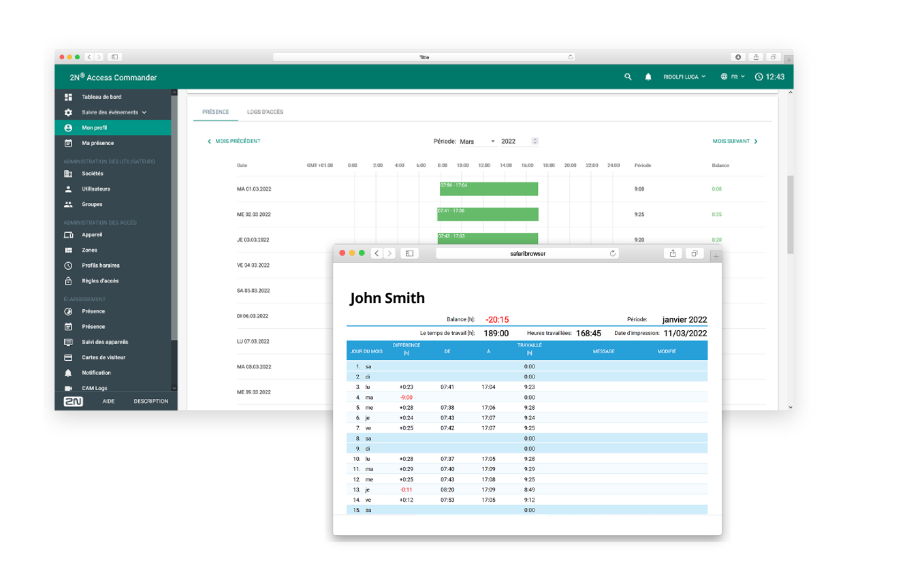This screenshot has width=924, height=578.
Task: Click the Profils horaires clock icon
Action: [x=68, y=266]
